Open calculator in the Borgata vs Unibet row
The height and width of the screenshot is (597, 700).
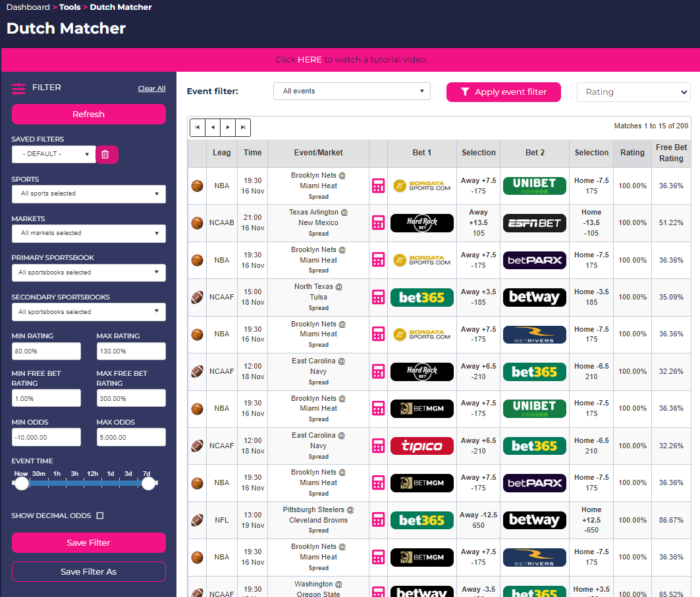[x=378, y=186]
